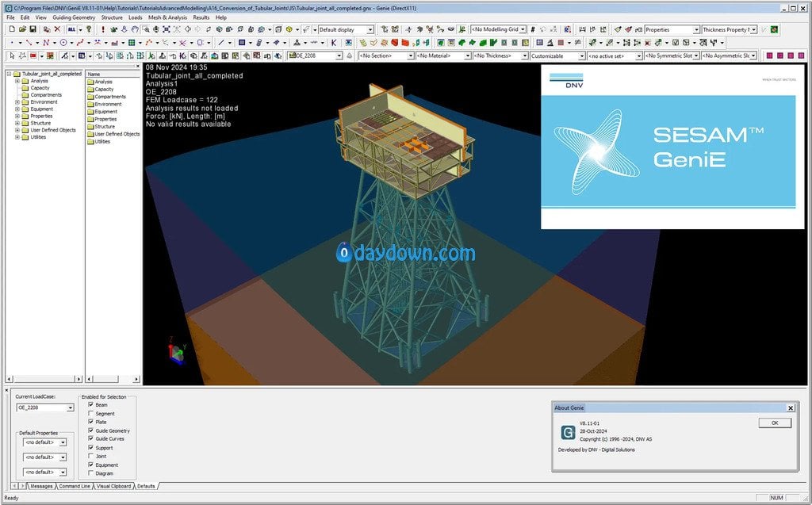812x505 pixels.
Task: Click the previous view left arrow icon
Action: (x=187, y=29)
